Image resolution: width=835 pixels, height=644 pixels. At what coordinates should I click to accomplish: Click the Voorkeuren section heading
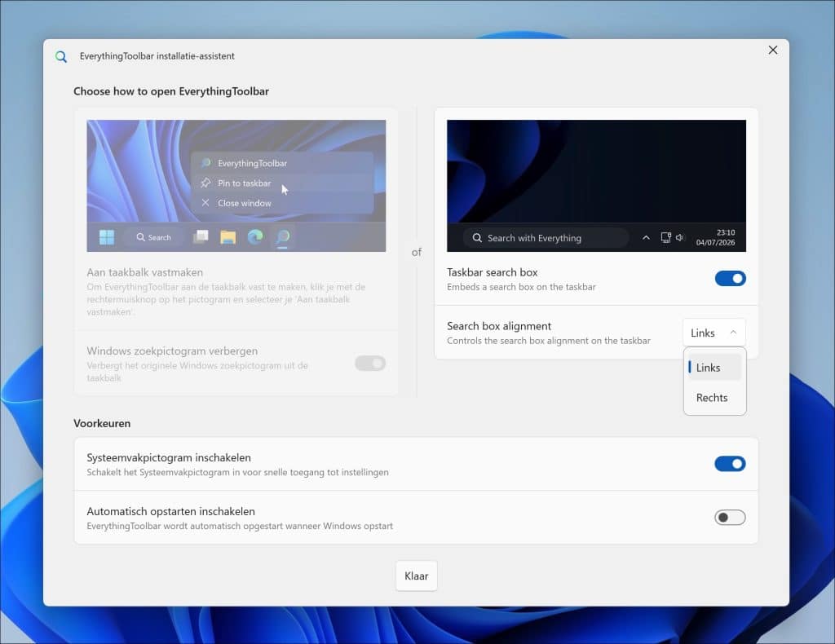[x=102, y=424]
